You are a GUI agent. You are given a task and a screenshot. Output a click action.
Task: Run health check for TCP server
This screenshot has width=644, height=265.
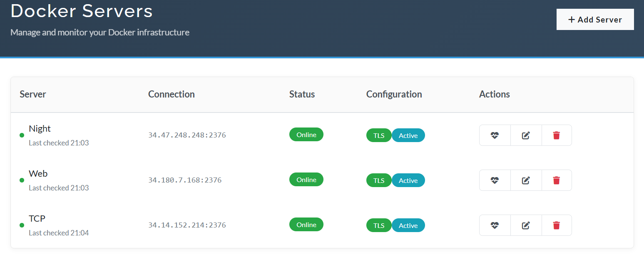[x=495, y=225]
